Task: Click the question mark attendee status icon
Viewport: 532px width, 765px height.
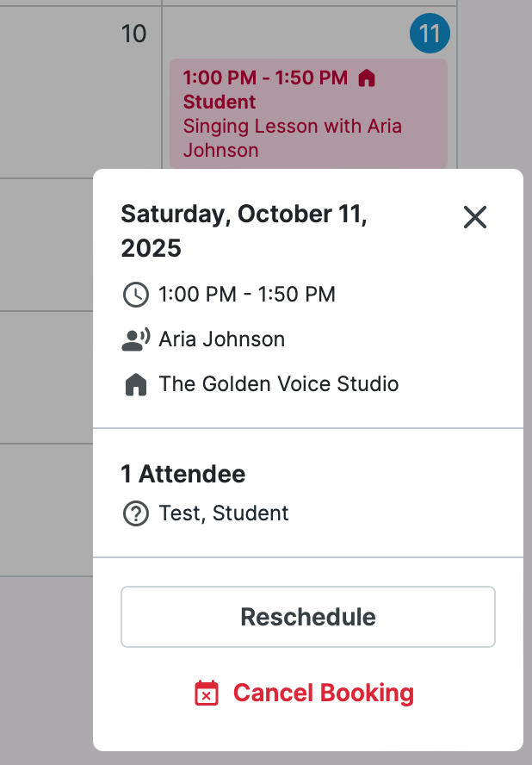Action: click(136, 514)
